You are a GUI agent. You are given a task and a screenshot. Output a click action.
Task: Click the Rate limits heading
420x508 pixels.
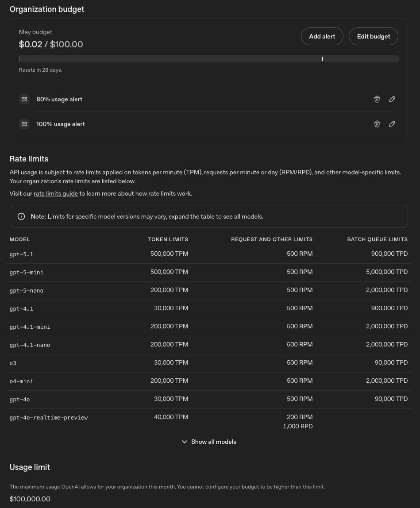coord(29,159)
